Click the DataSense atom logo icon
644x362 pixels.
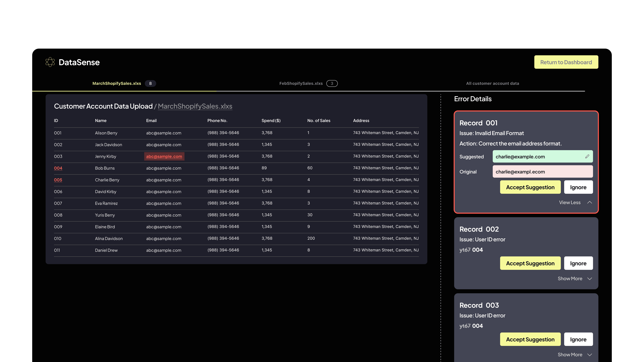point(50,62)
